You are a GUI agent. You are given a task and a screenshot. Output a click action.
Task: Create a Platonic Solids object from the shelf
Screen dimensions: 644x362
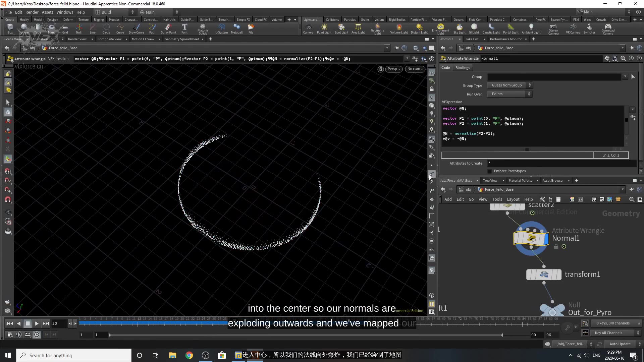click(203, 28)
